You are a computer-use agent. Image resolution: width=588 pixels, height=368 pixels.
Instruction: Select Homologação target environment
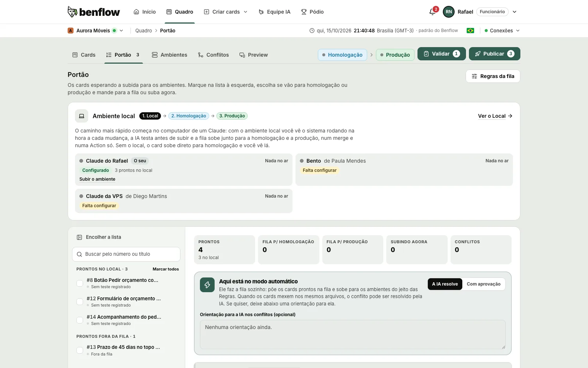(x=343, y=55)
